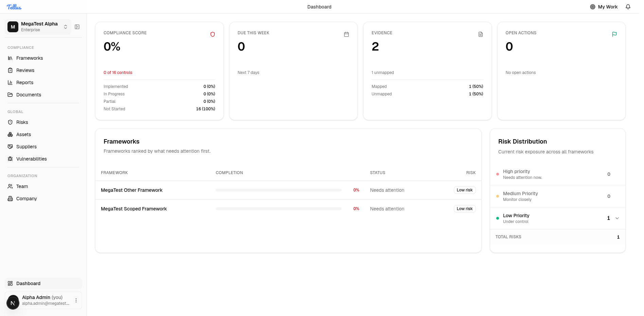Click the "Next 7 days" text
644x316 pixels.
pos(248,73)
